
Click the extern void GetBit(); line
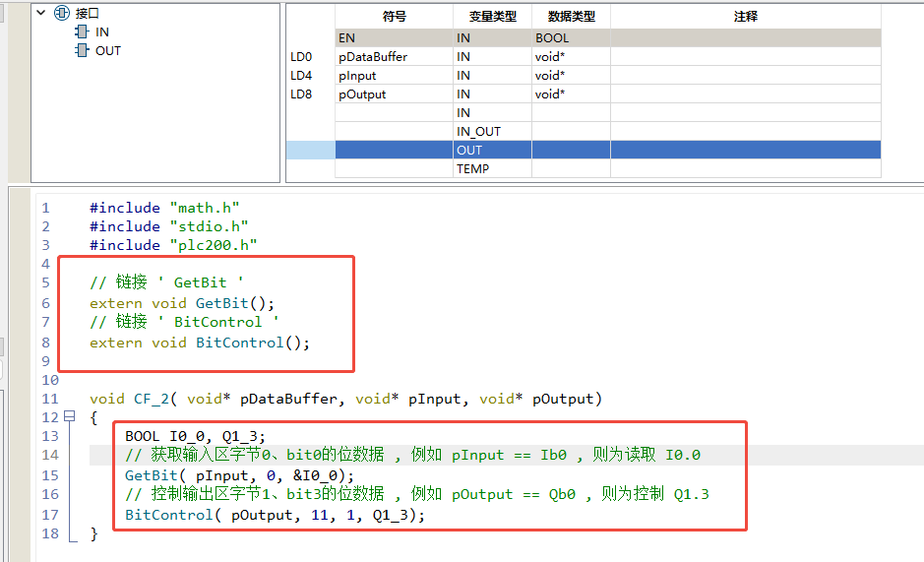[182, 304]
